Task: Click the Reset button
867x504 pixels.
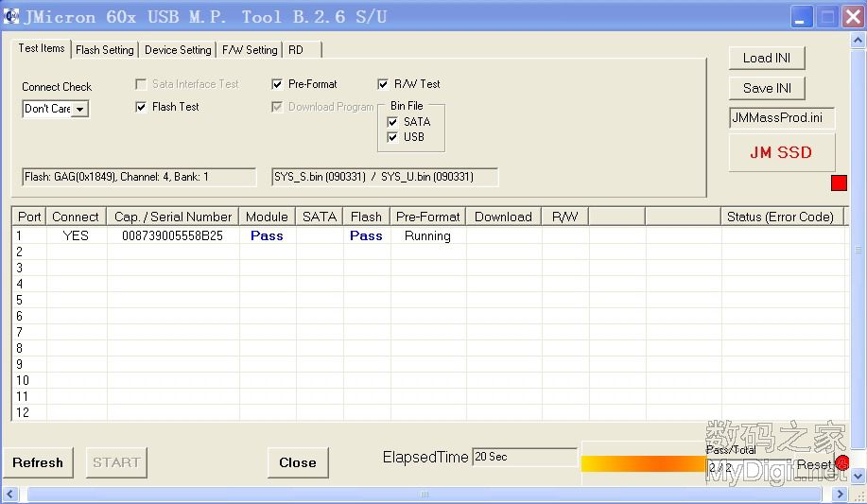Action: click(x=813, y=464)
